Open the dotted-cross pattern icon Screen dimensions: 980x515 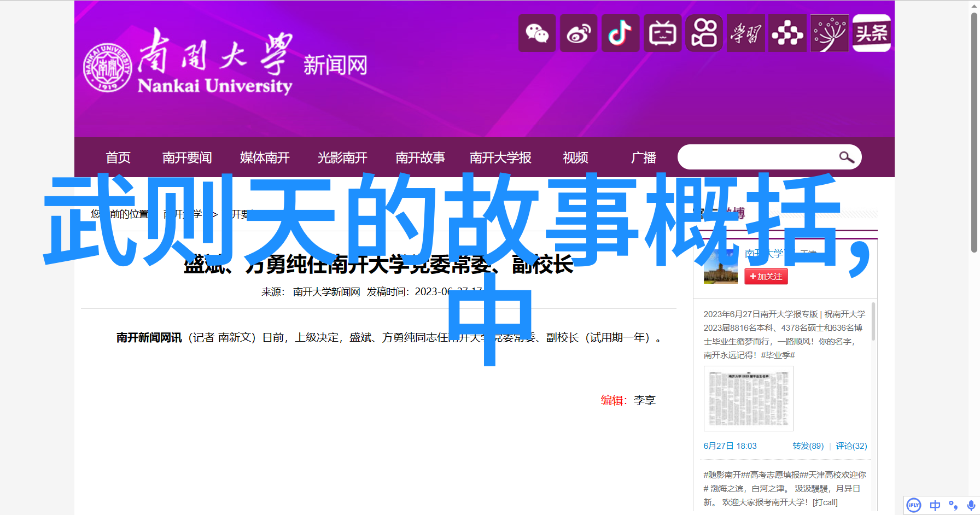(787, 33)
